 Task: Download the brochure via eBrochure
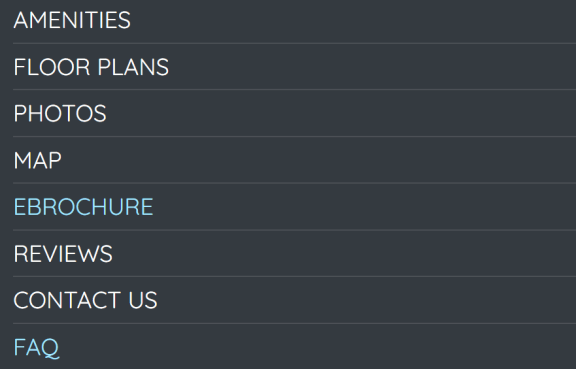[83, 207]
